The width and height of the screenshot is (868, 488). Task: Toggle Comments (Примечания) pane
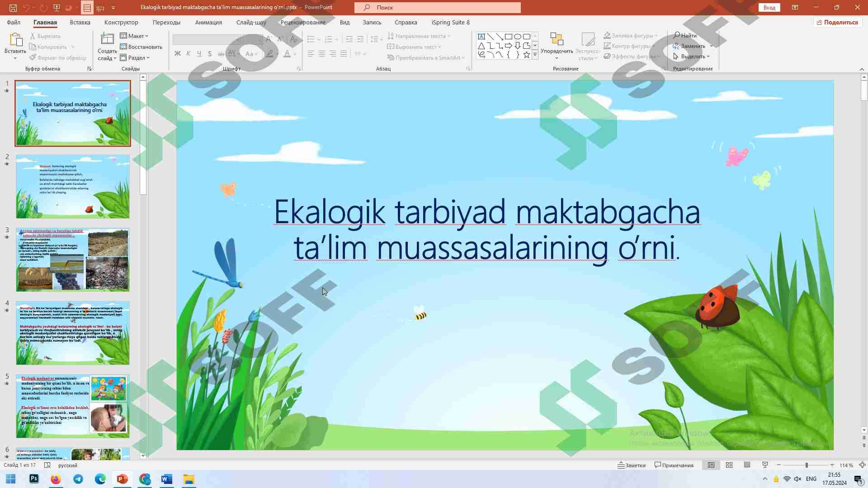(x=674, y=465)
